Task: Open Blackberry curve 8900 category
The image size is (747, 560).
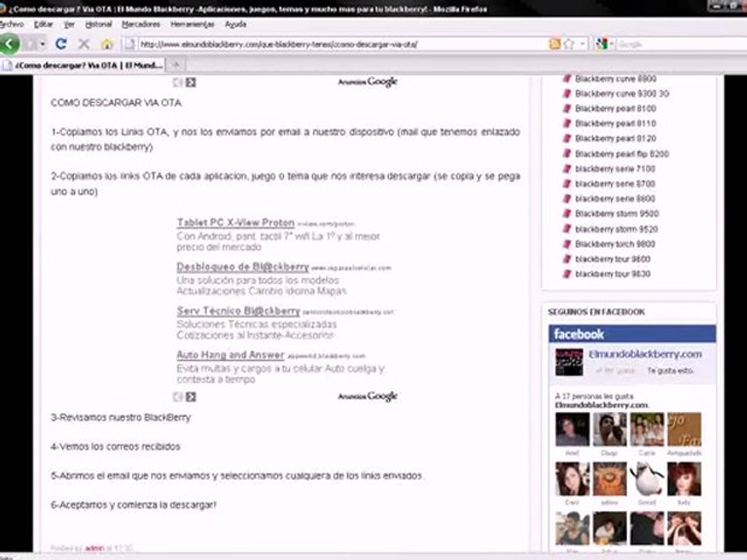Action: 615,79
